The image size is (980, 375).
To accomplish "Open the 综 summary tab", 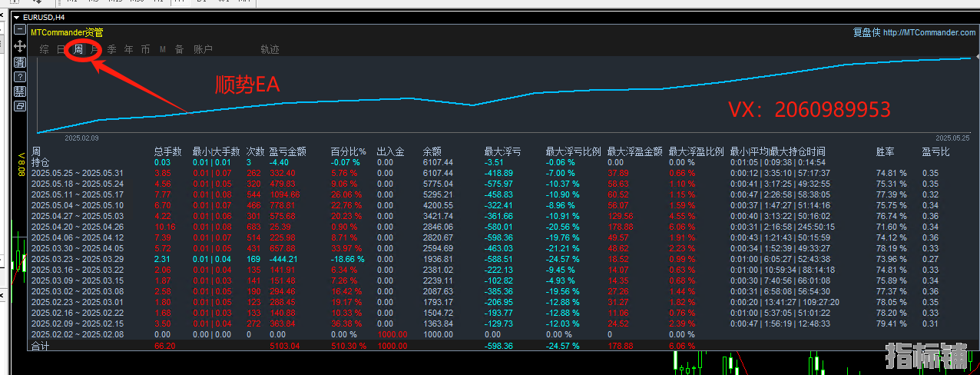I will click(45, 49).
